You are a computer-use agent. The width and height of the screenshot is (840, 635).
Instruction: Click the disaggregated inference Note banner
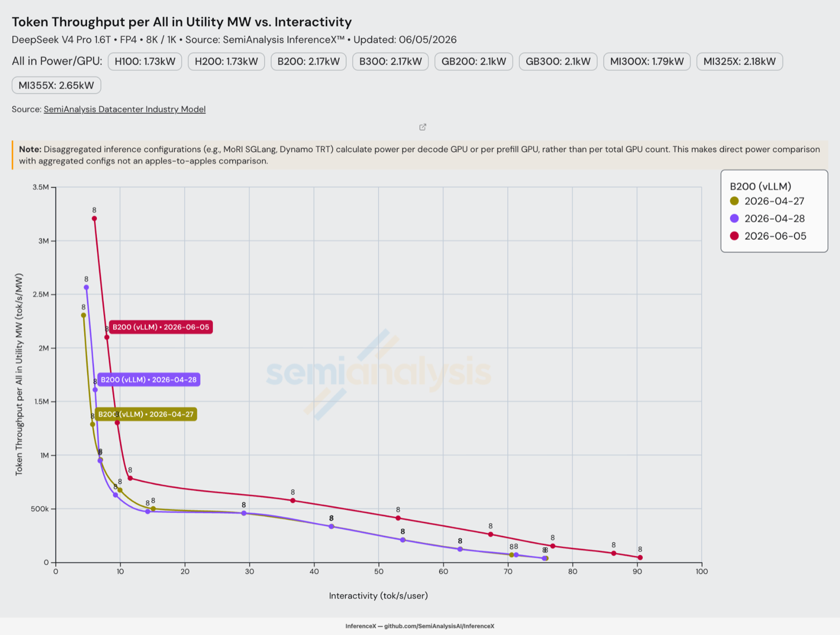pos(419,155)
